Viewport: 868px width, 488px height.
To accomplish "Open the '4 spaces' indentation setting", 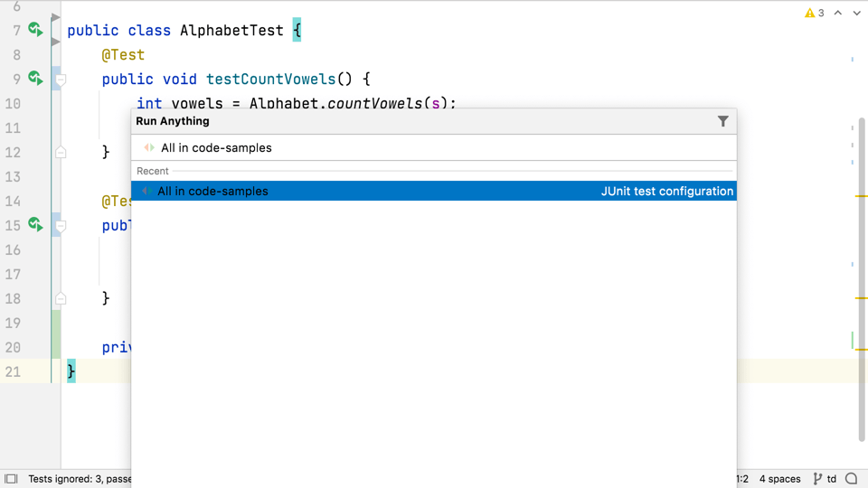I will coord(779,479).
